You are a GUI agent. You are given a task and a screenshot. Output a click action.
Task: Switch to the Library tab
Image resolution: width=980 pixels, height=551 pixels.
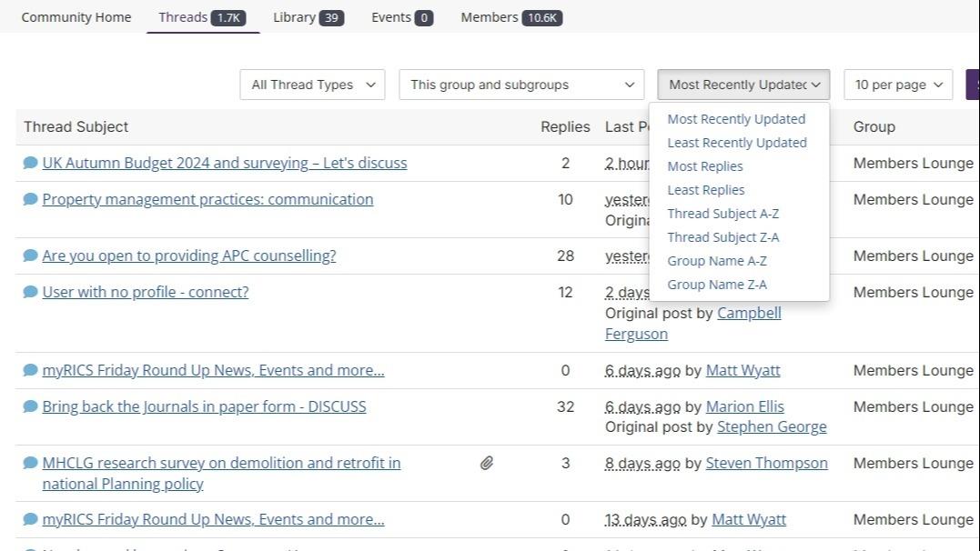308,17
